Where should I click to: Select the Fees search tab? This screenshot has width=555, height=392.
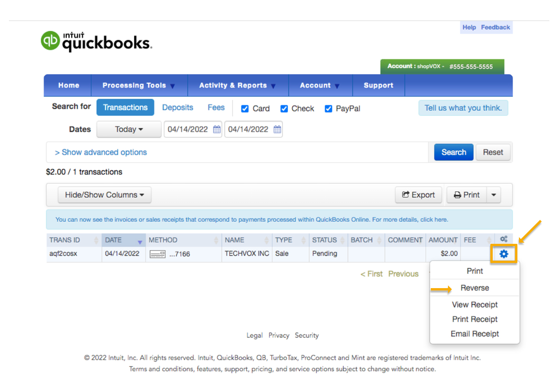click(216, 107)
